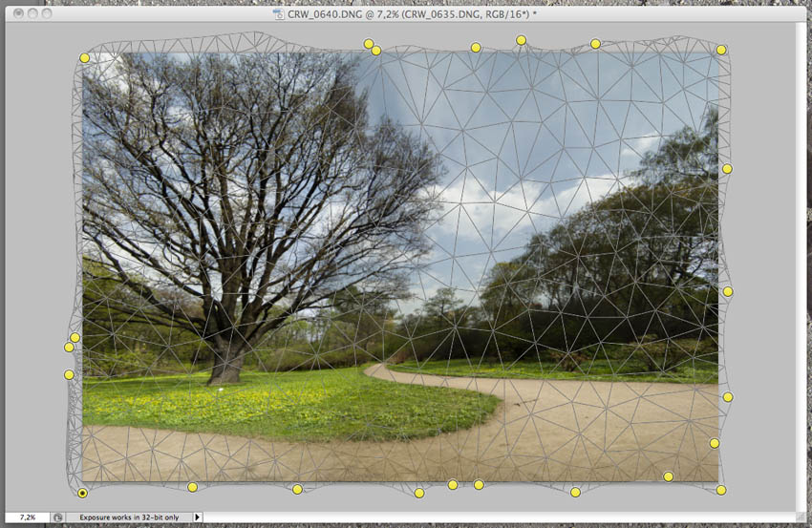Click the 7,2% zoom percentage field
The width and height of the screenshot is (812, 528).
pyautogui.click(x=27, y=517)
